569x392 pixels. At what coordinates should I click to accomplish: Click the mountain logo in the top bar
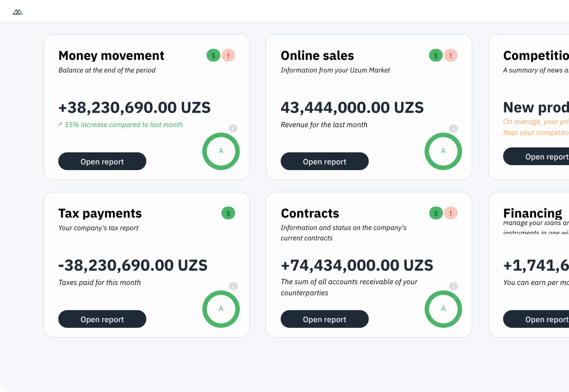click(x=18, y=12)
